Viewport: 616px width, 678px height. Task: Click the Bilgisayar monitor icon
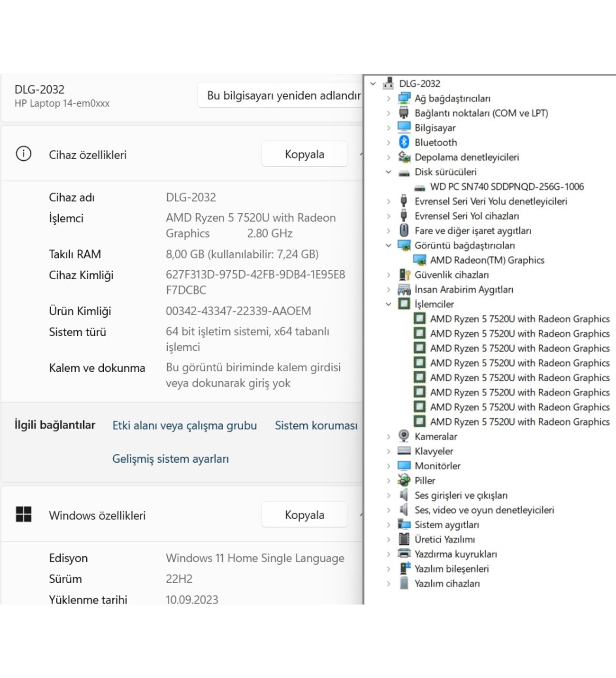click(x=404, y=128)
